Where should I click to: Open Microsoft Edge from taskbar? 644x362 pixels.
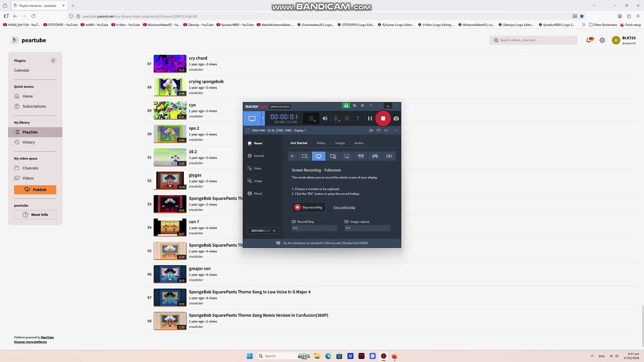(329, 356)
